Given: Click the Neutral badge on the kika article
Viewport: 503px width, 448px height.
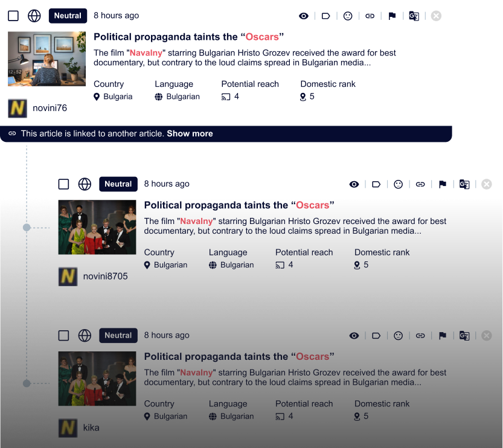Looking at the screenshot, I should (118, 336).
